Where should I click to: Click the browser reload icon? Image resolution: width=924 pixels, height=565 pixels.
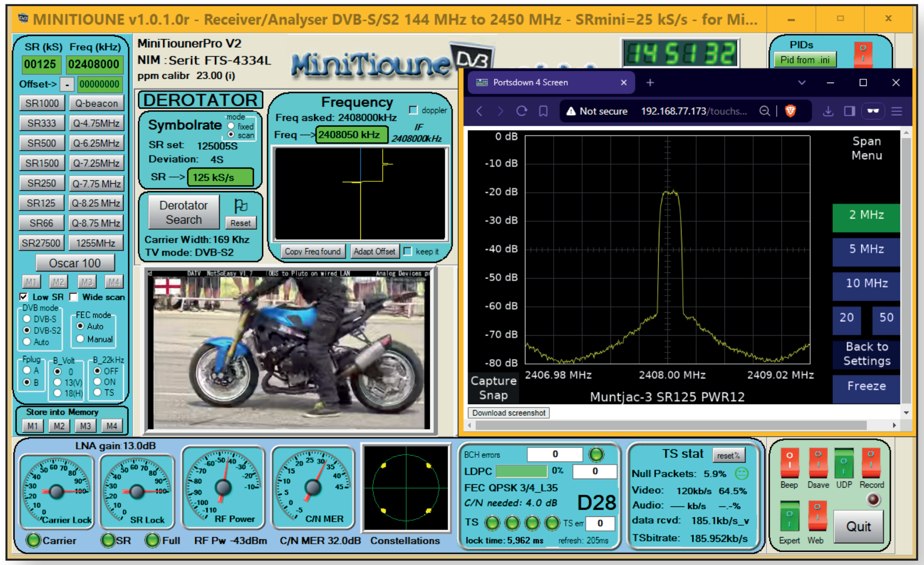[521, 111]
